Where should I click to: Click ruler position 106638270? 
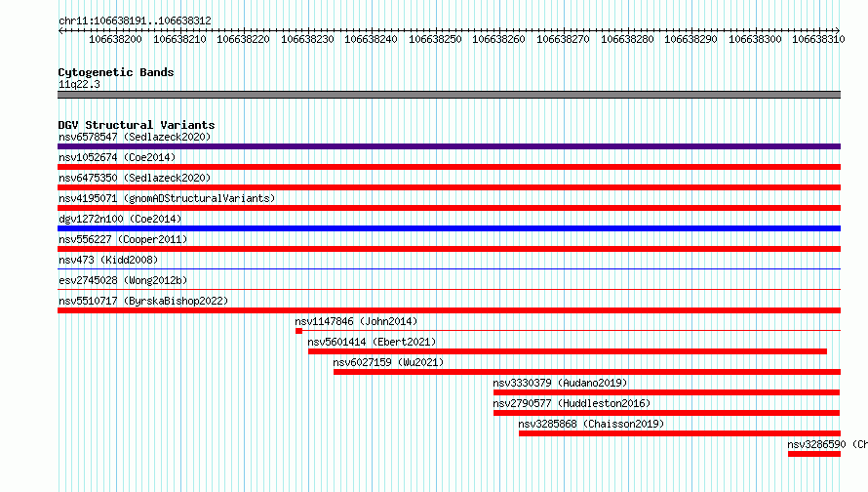pyautogui.click(x=563, y=39)
